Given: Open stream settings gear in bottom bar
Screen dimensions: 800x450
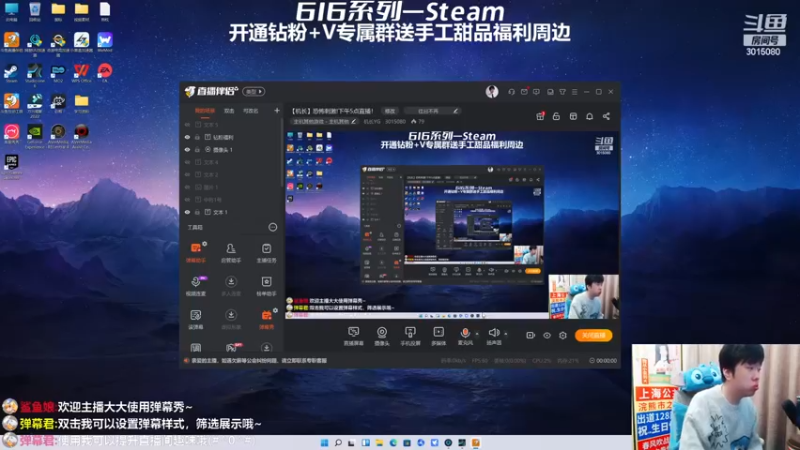Looking at the screenshot, I should click(x=563, y=335).
